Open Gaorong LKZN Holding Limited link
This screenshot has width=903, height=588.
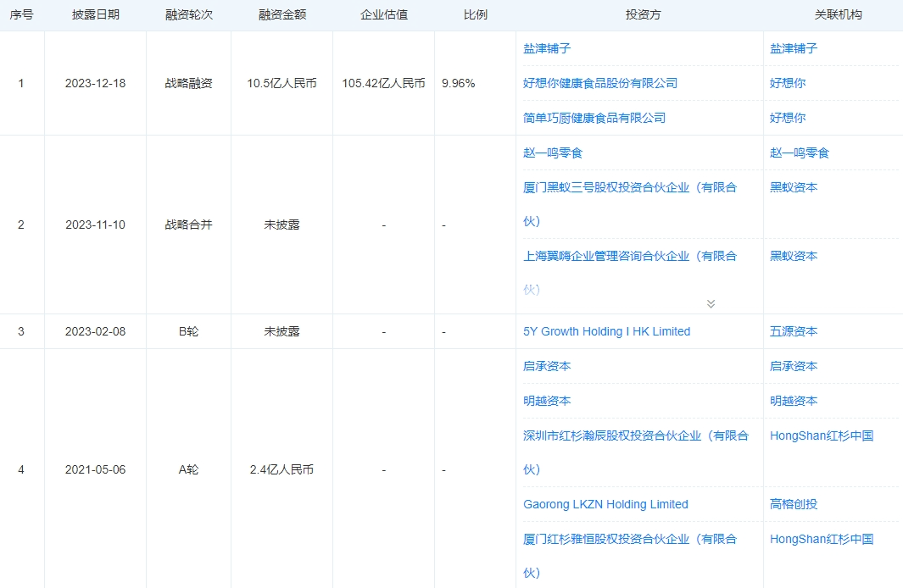pos(606,504)
